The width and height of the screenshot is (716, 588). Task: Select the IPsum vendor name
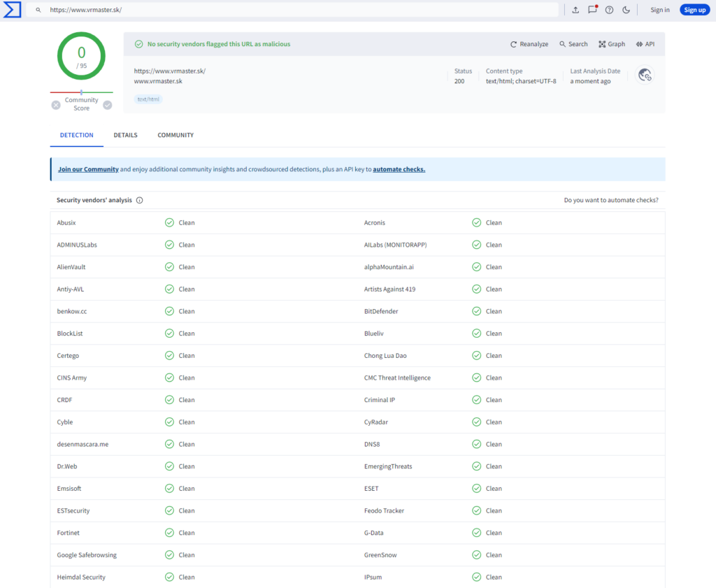[x=373, y=578]
